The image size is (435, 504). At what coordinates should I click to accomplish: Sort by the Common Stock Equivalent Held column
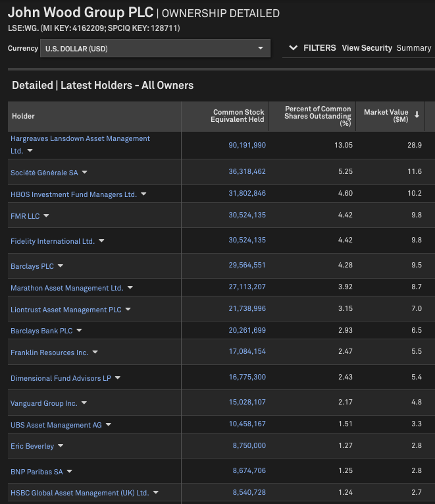coord(238,116)
